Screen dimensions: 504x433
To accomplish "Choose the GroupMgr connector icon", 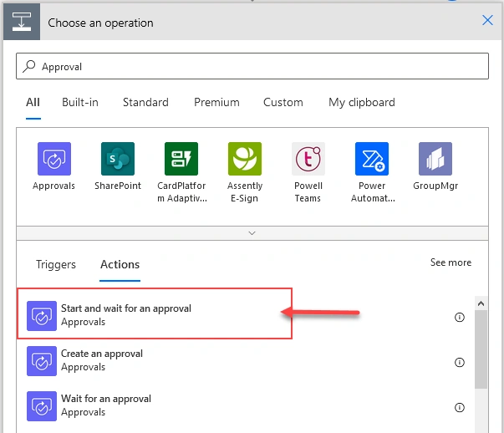I will [435, 159].
